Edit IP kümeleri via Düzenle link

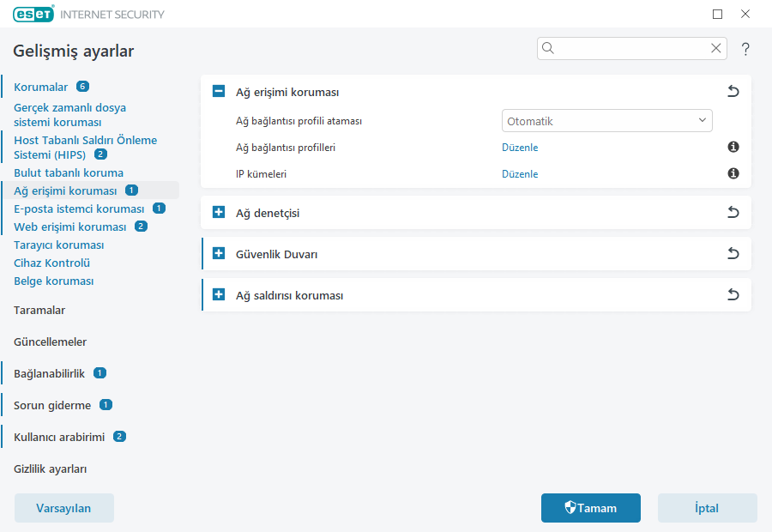click(520, 174)
